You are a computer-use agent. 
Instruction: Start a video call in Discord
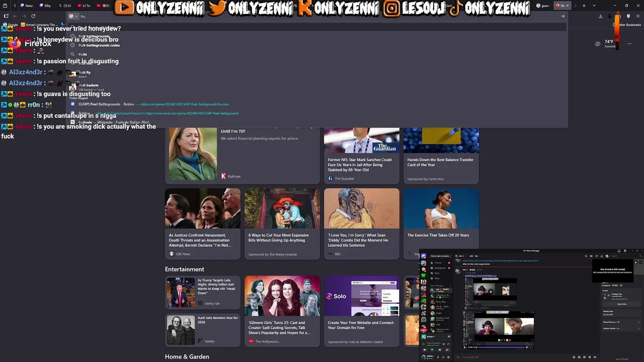591,256
